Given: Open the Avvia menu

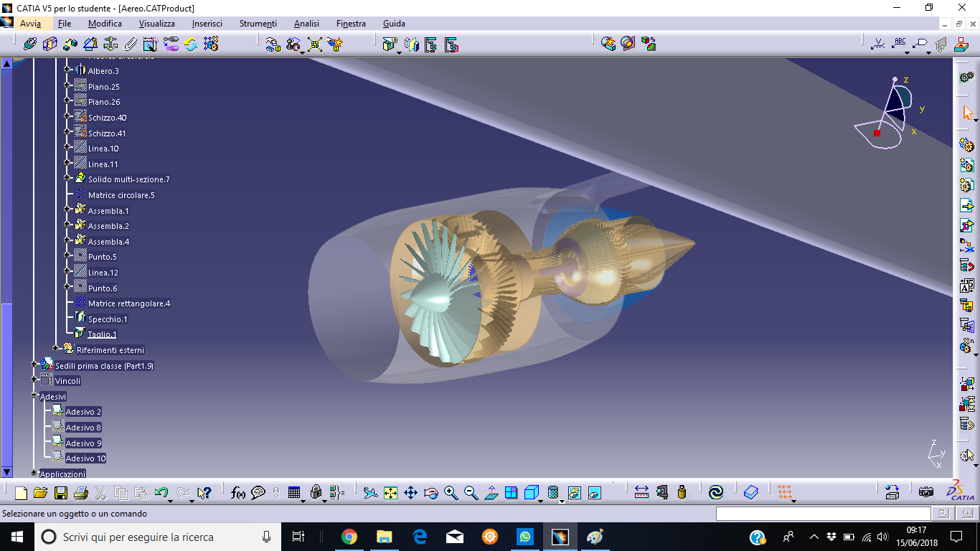Looking at the screenshot, I should (30, 24).
